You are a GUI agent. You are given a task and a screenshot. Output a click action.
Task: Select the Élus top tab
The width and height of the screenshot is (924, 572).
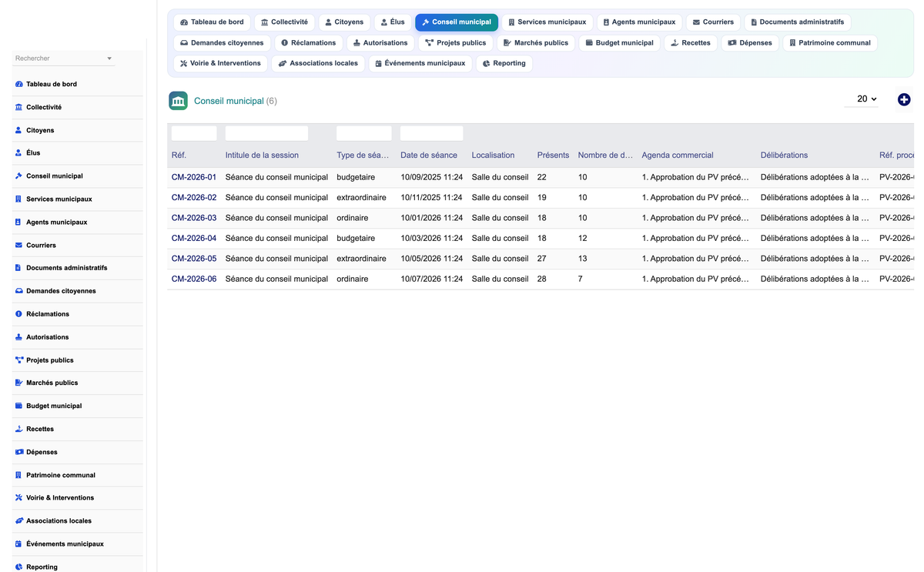(393, 22)
